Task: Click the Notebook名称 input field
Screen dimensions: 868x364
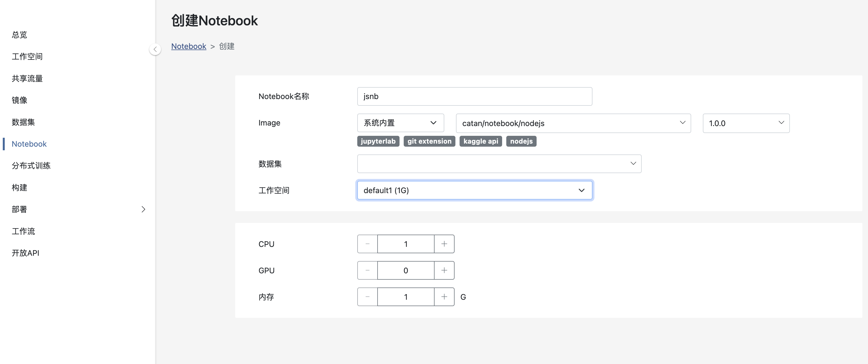Action: coord(474,97)
